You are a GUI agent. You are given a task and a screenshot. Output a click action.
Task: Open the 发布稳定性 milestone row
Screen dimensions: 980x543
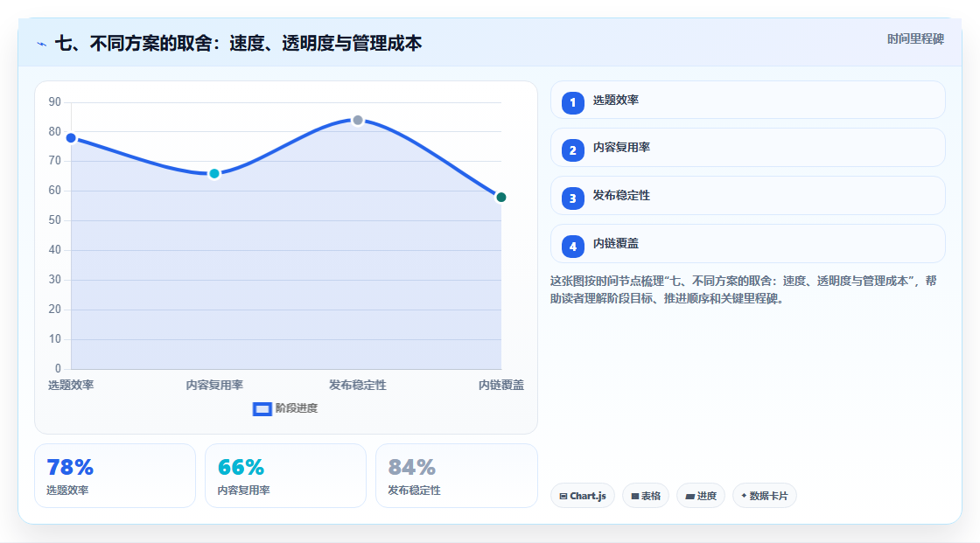(x=747, y=196)
